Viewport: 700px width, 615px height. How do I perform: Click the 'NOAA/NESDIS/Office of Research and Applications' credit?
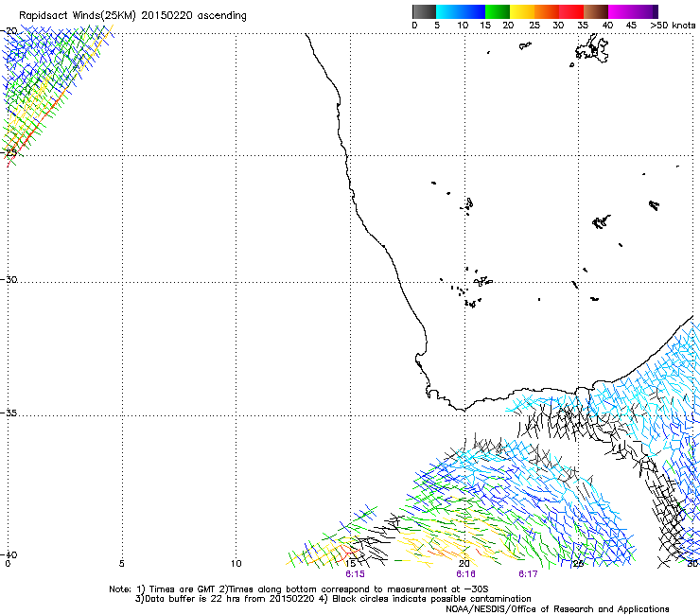557,609
